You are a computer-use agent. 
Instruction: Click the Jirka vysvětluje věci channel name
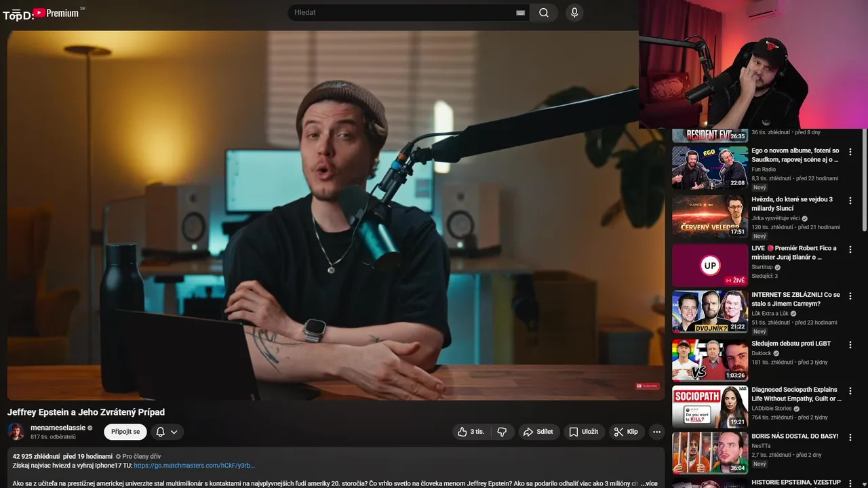(775, 218)
